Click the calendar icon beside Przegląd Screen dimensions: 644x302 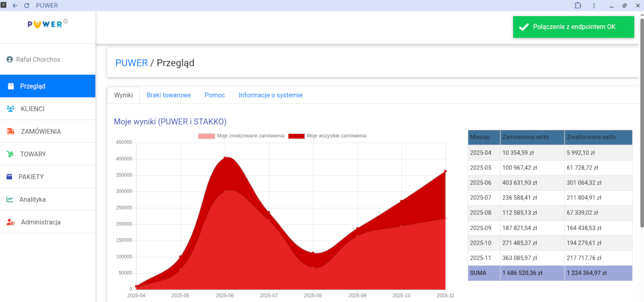pyautogui.click(x=11, y=86)
